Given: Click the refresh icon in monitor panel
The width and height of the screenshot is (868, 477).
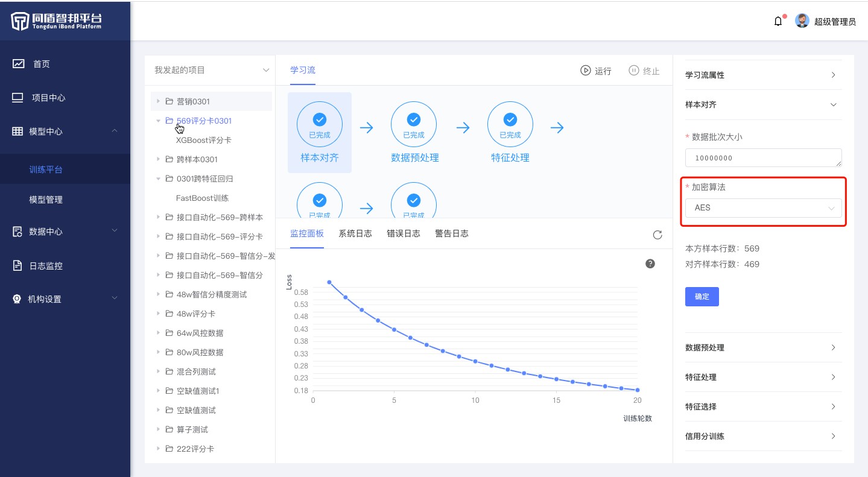Looking at the screenshot, I should (657, 235).
